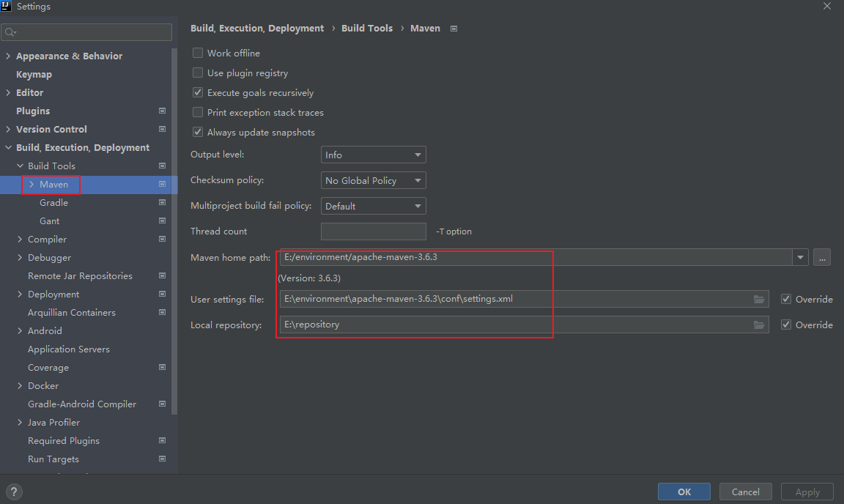Image resolution: width=844 pixels, height=504 pixels.
Task: Disable Always update snapshots checkbox
Action: coord(198,132)
